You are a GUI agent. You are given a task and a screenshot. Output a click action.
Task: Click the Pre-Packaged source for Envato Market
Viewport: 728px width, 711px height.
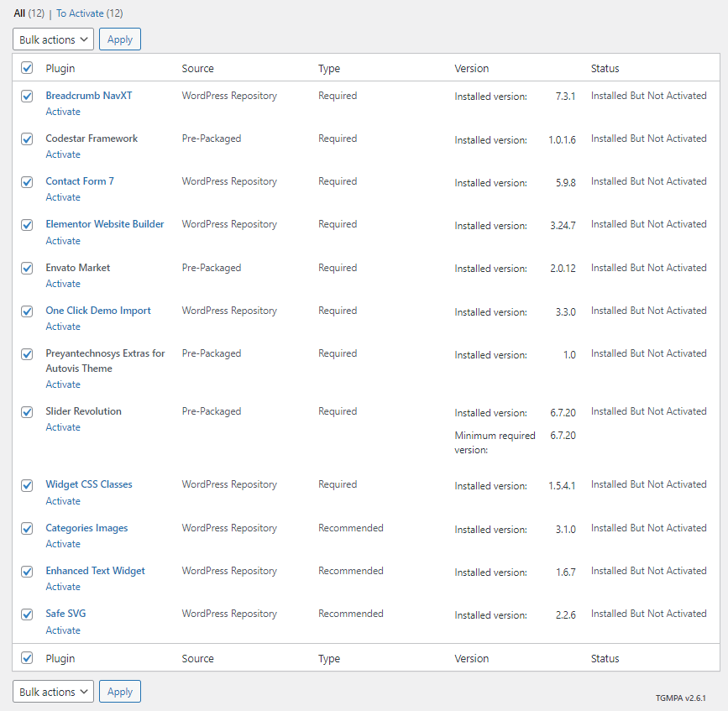pos(212,268)
